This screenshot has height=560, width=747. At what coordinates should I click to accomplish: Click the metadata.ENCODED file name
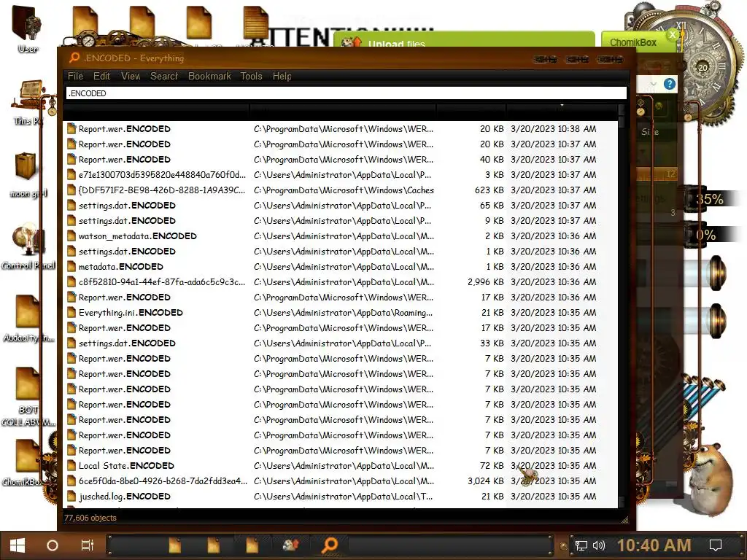click(x=121, y=267)
